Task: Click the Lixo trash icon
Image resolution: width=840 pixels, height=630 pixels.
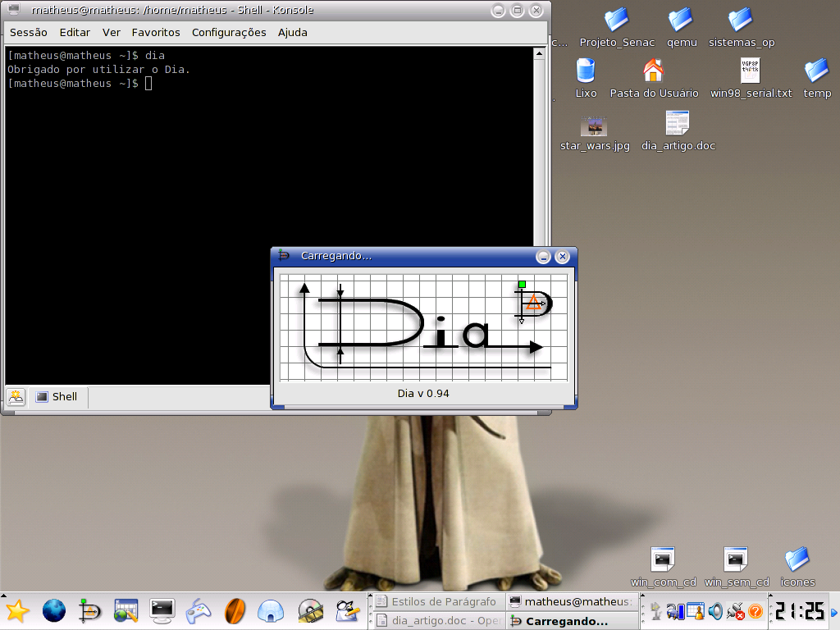Action: point(586,78)
